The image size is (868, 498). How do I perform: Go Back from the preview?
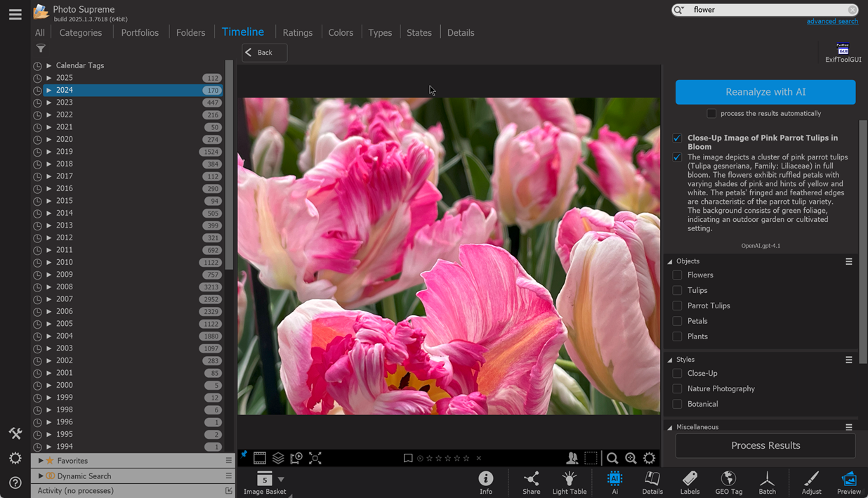[265, 53]
